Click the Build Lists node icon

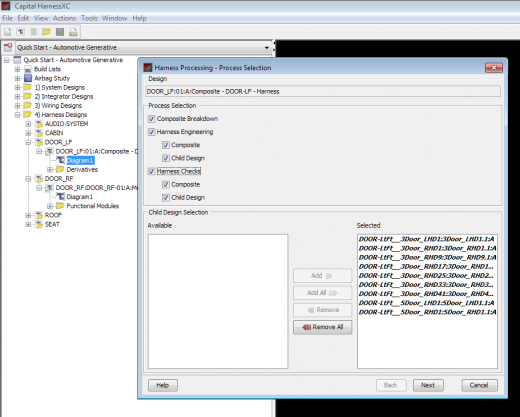coord(28,69)
